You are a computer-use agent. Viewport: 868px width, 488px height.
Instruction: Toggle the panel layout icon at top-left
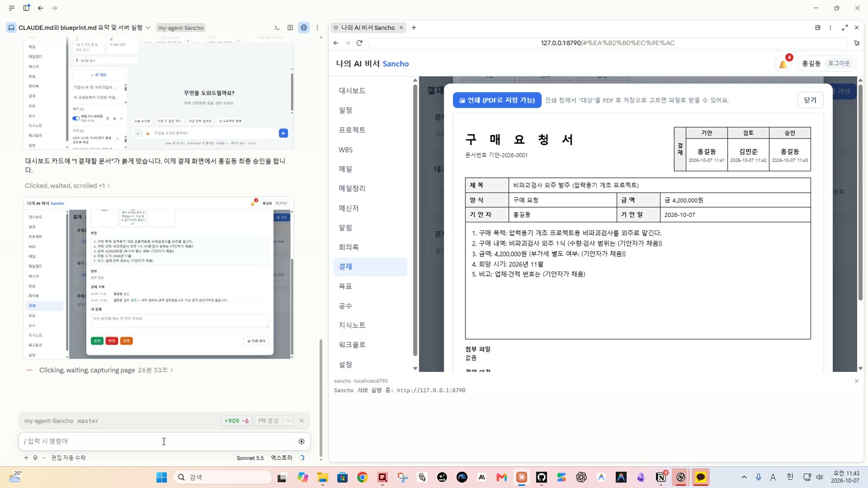pos(26,8)
